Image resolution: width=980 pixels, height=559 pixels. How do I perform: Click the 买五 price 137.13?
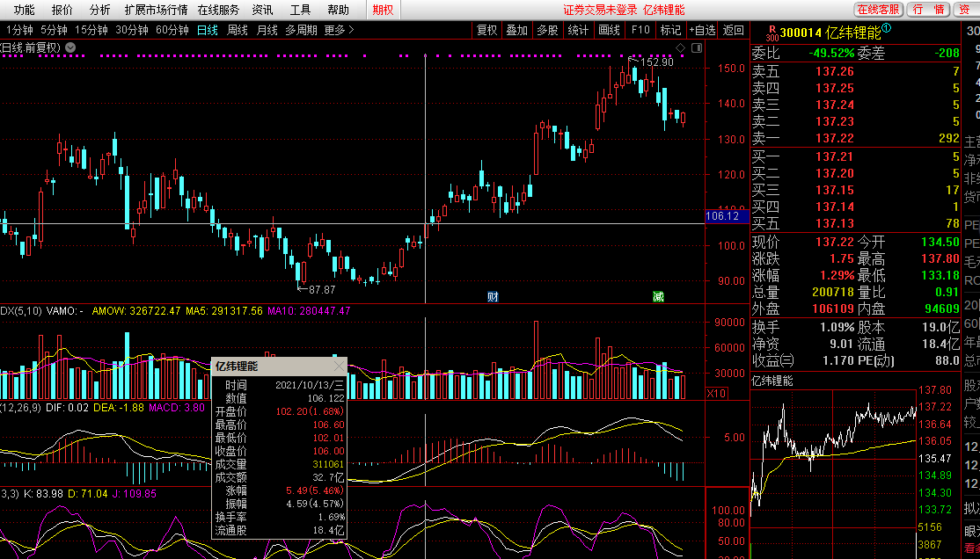(x=834, y=223)
